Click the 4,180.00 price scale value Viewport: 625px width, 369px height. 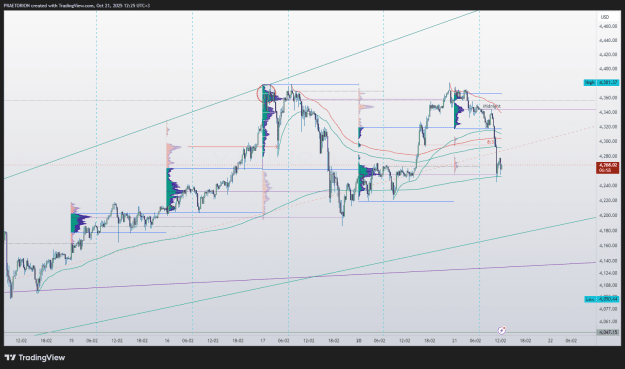(608, 230)
